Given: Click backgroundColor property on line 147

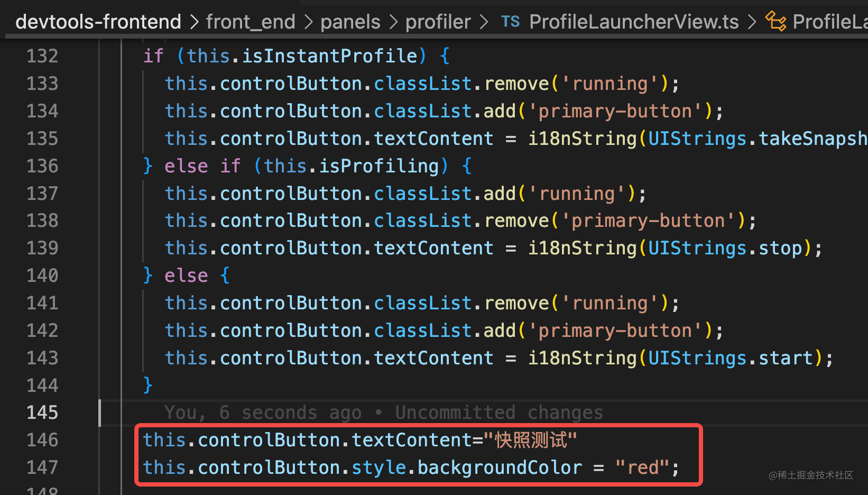Looking at the screenshot, I should tap(500, 467).
